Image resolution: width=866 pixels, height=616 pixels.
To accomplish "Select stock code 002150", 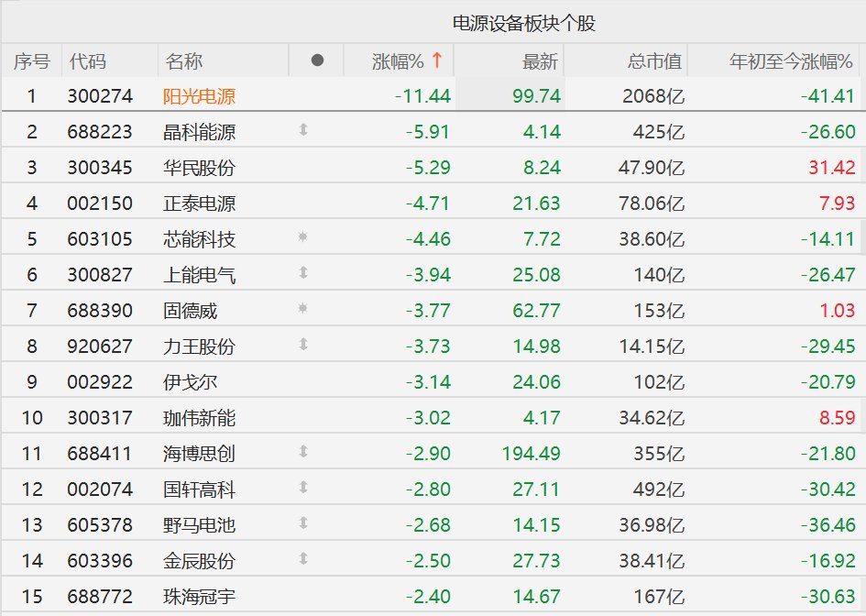I will (x=100, y=203).
